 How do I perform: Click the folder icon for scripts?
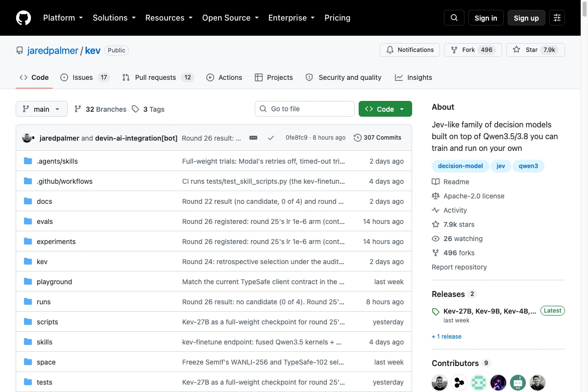coord(28,322)
